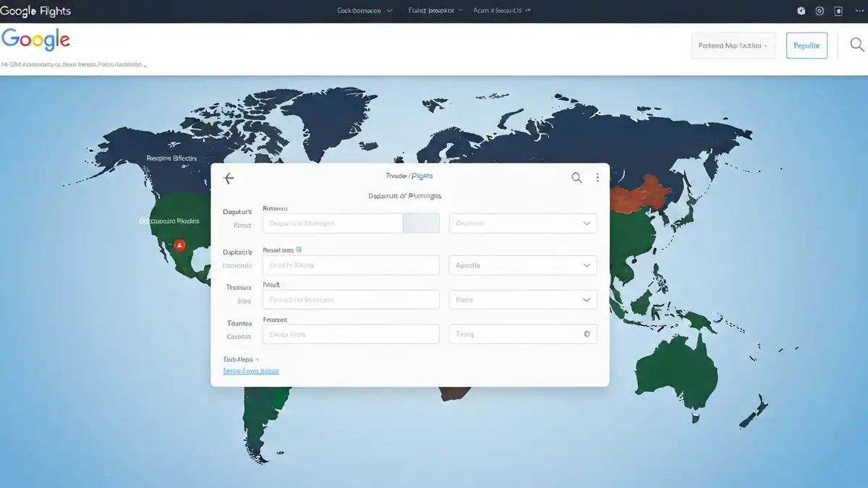Open the three-dot menu in the dialog
Viewport: 868px width, 488px height.
597,178
